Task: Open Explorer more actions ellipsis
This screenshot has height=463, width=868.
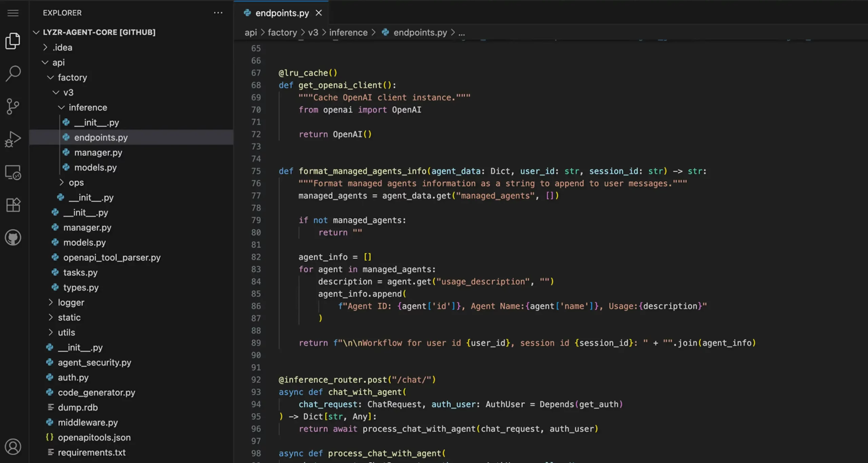Action: pos(218,13)
